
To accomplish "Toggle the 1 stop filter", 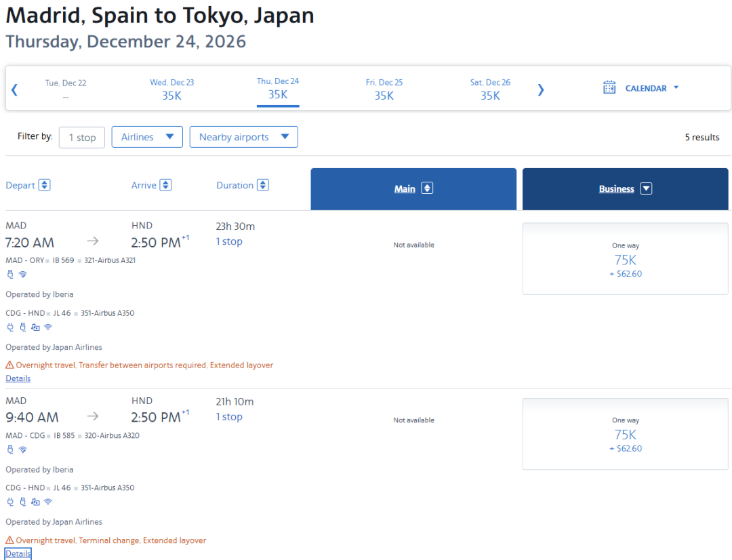I will coord(82,138).
